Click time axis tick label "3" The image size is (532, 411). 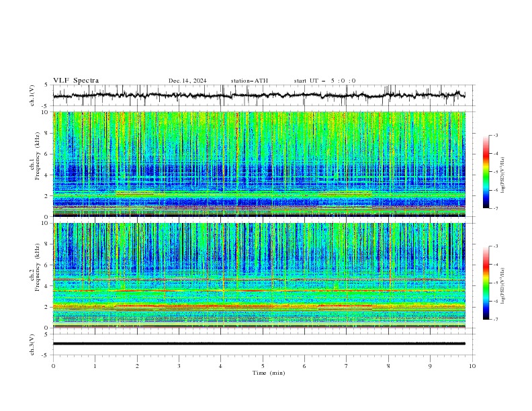(x=179, y=366)
